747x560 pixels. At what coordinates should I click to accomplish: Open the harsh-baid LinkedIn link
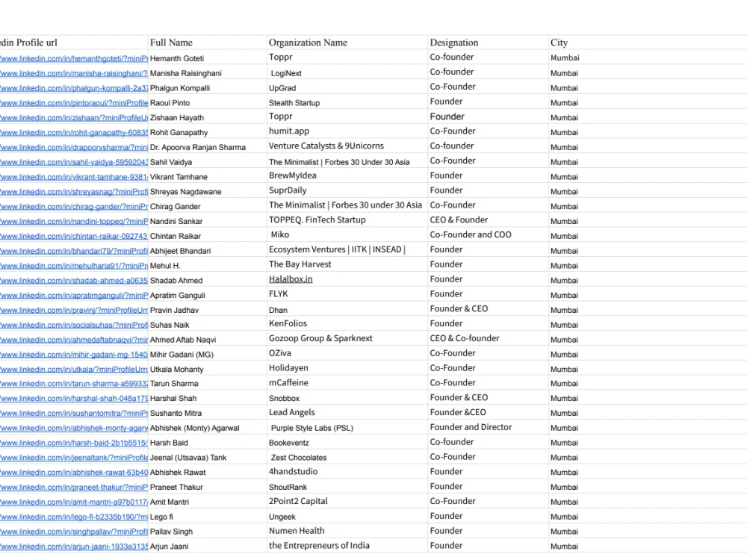coord(74,442)
